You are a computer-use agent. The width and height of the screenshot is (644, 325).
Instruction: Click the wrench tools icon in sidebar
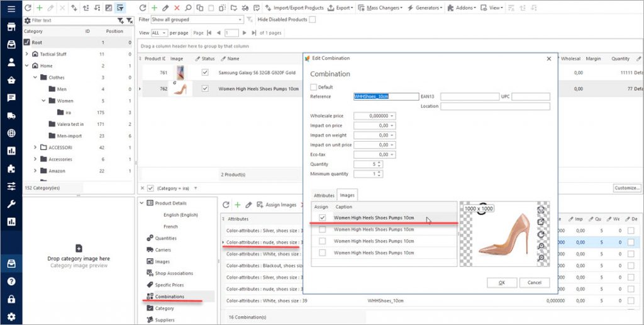pos(11,204)
